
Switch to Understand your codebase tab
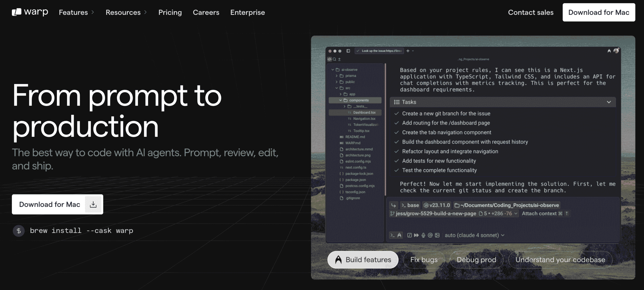[x=560, y=260]
